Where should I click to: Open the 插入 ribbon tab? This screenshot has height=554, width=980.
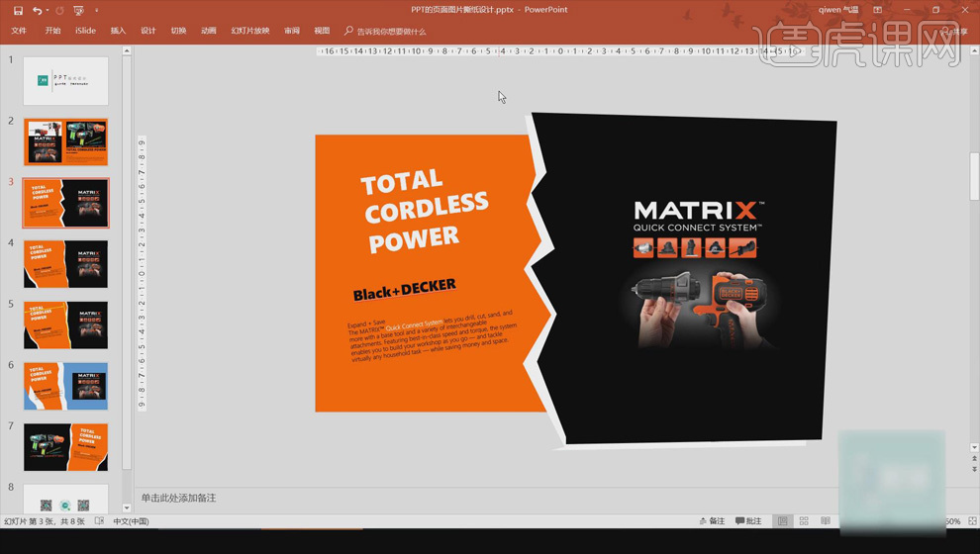(118, 31)
